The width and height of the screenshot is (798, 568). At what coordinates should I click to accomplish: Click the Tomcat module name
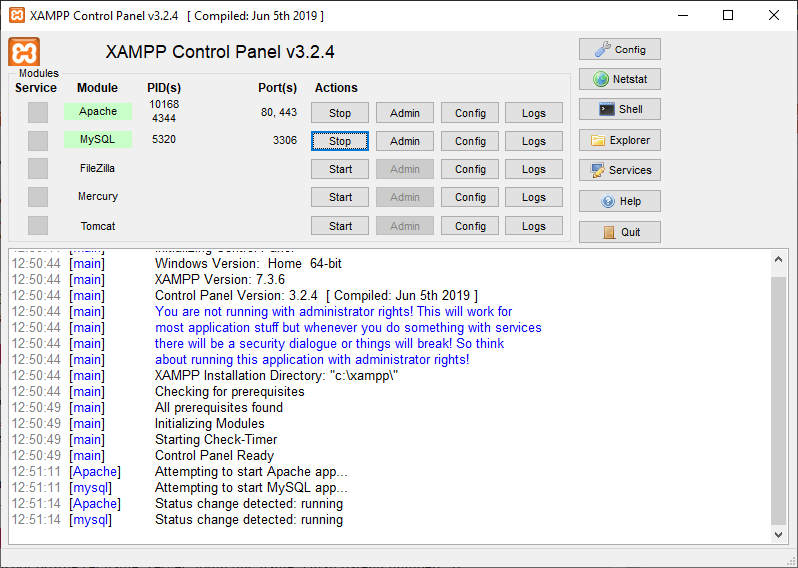click(x=98, y=226)
